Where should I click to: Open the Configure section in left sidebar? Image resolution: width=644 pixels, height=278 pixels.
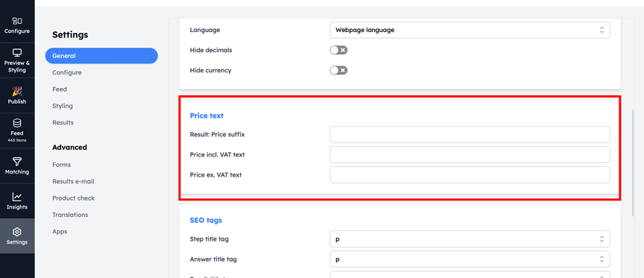click(17, 25)
